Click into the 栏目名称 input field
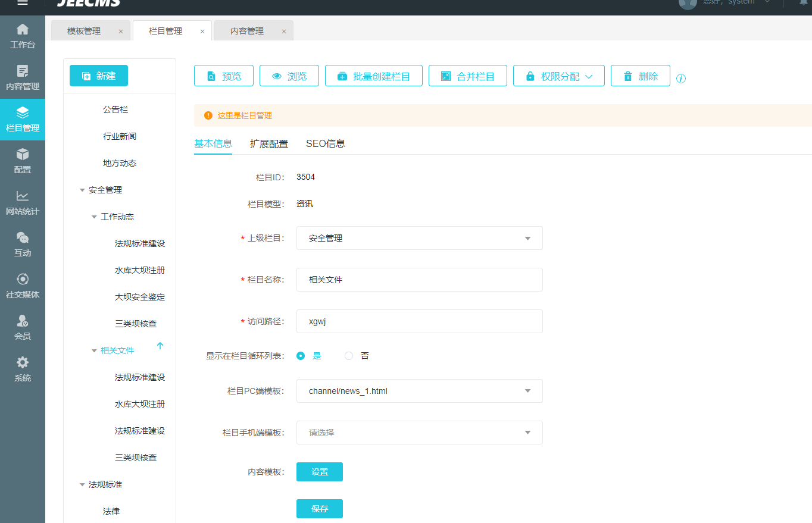 point(419,280)
